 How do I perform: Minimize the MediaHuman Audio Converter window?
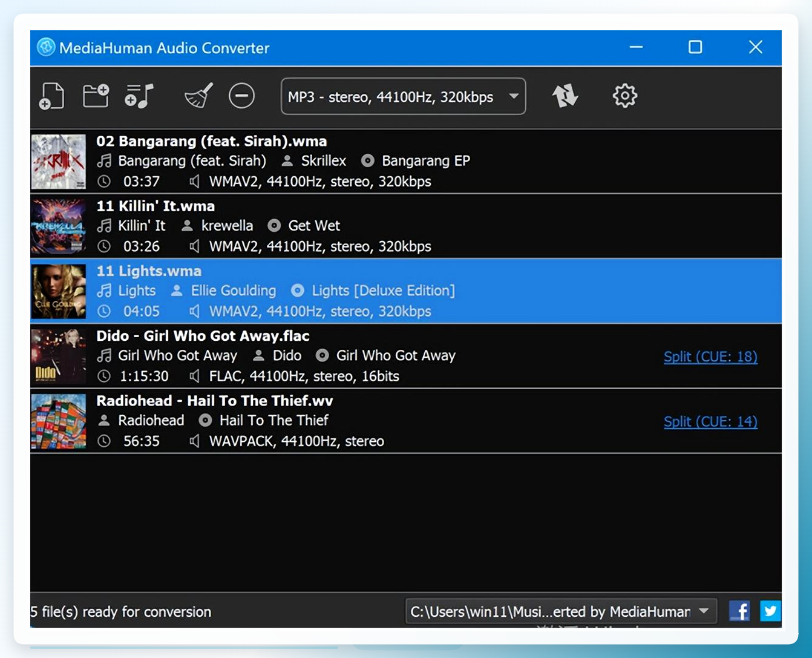click(x=636, y=47)
